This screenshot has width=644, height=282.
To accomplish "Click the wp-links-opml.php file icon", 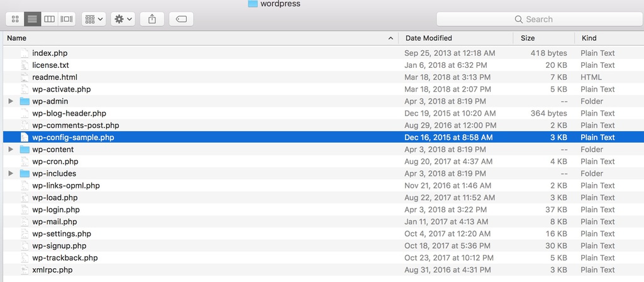I will coord(25,186).
